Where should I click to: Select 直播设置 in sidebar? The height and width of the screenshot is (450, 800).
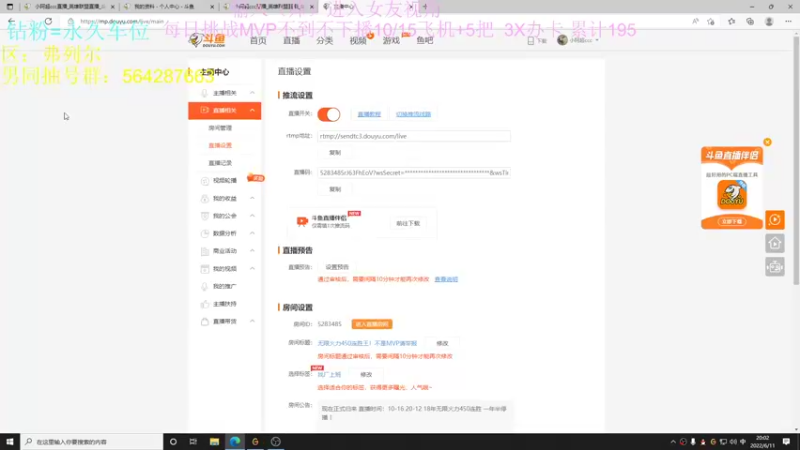pyautogui.click(x=220, y=145)
